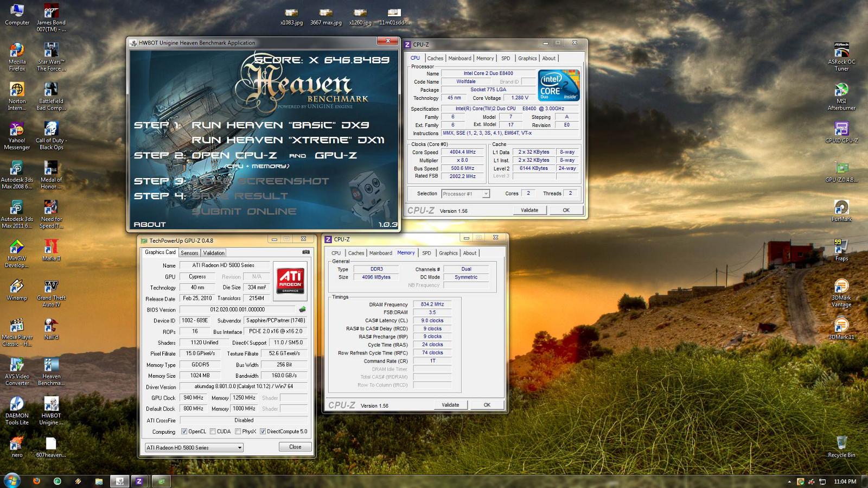Open Mainboard tab in upper CPU-Z window
Screen dimensions: 868x488
[x=459, y=58]
